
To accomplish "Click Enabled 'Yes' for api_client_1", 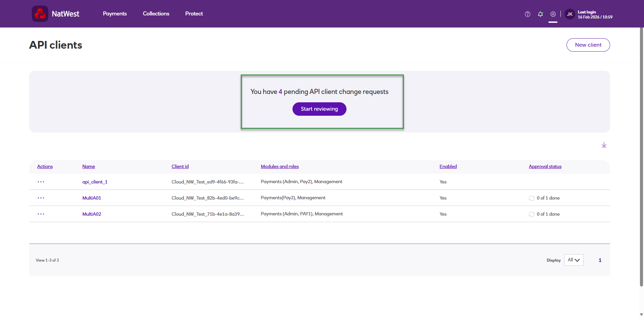I will [x=443, y=182].
